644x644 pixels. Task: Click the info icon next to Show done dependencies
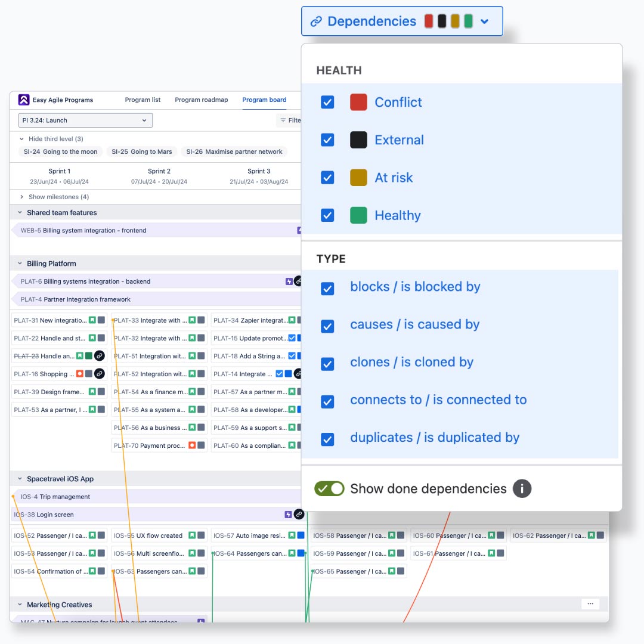click(x=522, y=488)
